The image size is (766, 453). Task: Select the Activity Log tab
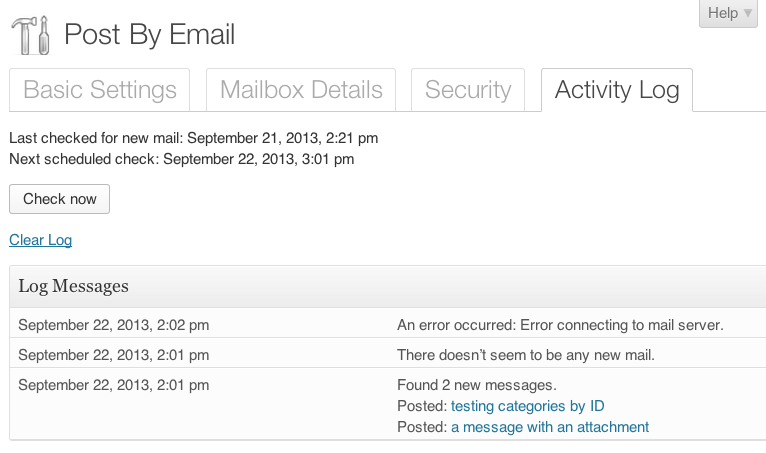(x=617, y=90)
